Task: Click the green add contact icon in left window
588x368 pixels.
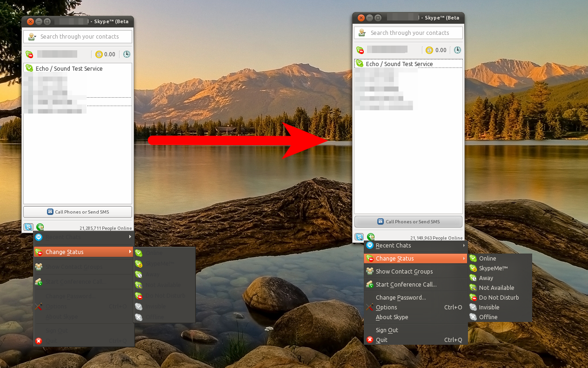Action: [x=40, y=227]
